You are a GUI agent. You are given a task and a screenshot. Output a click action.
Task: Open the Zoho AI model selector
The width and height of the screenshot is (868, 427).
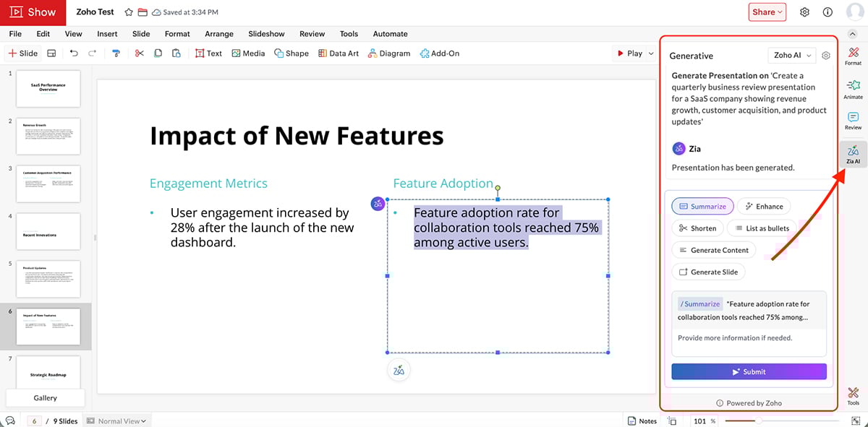tap(791, 55)
